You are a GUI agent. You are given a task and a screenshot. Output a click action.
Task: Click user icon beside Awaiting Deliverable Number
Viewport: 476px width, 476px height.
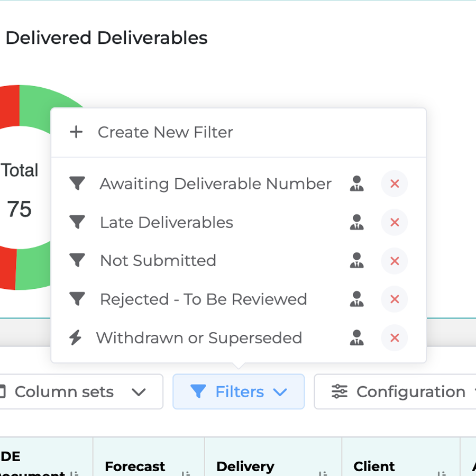pyautogui.click(x=357, y=184)
